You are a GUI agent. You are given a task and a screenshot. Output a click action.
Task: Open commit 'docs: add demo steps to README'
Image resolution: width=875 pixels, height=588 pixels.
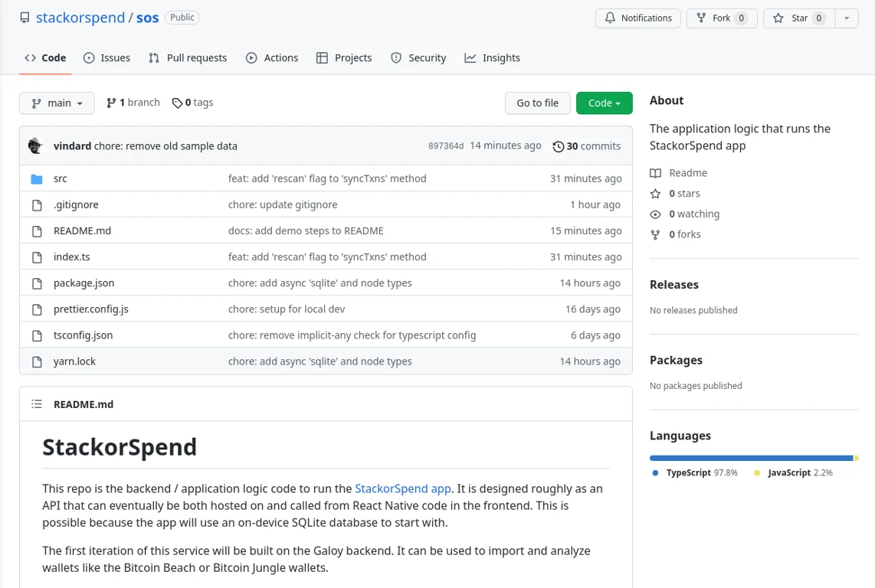pyautogui.click(x=306, y=231)
